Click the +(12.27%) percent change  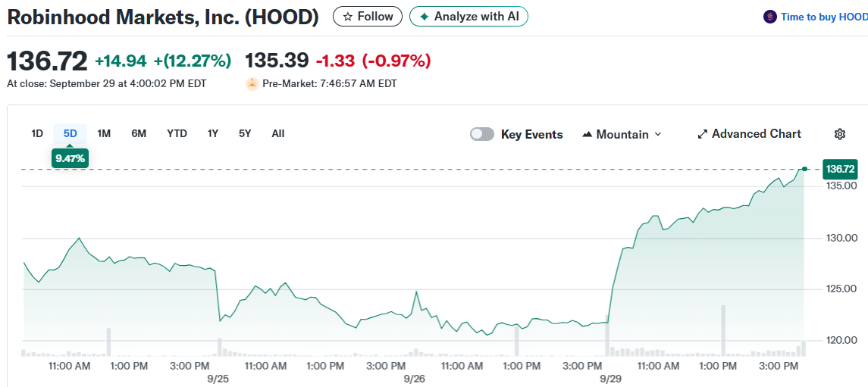pyautogui.click(x=192, y=61)
